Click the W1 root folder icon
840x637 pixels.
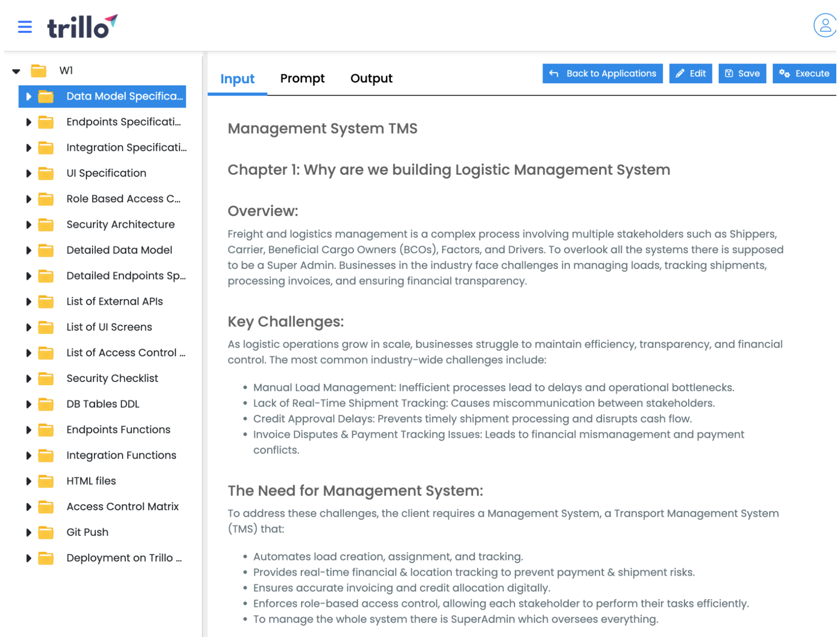point(39,71)
